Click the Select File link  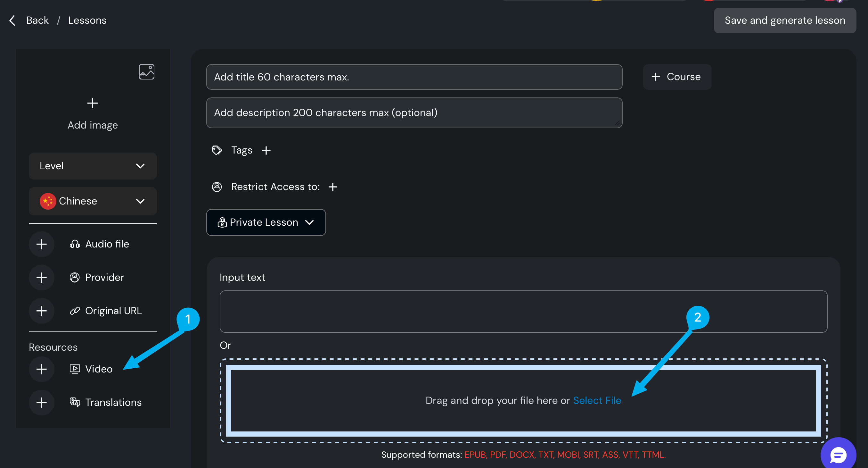point(597,401)
